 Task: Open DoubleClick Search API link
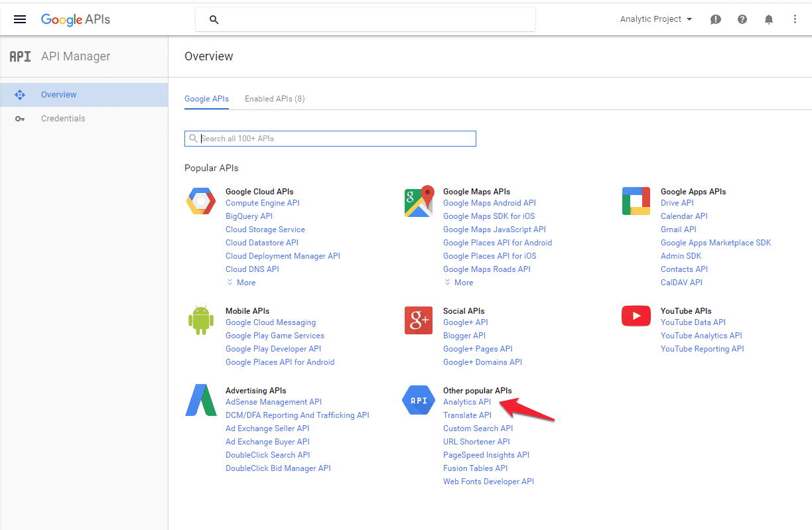click(x=267, y=455)
